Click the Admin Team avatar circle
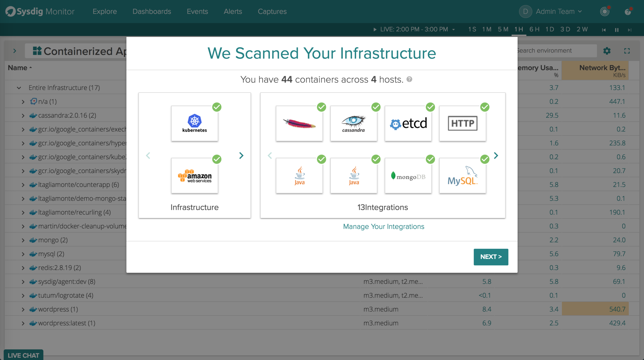This screenshot has height=360, width=644. [x=525, y=11]
